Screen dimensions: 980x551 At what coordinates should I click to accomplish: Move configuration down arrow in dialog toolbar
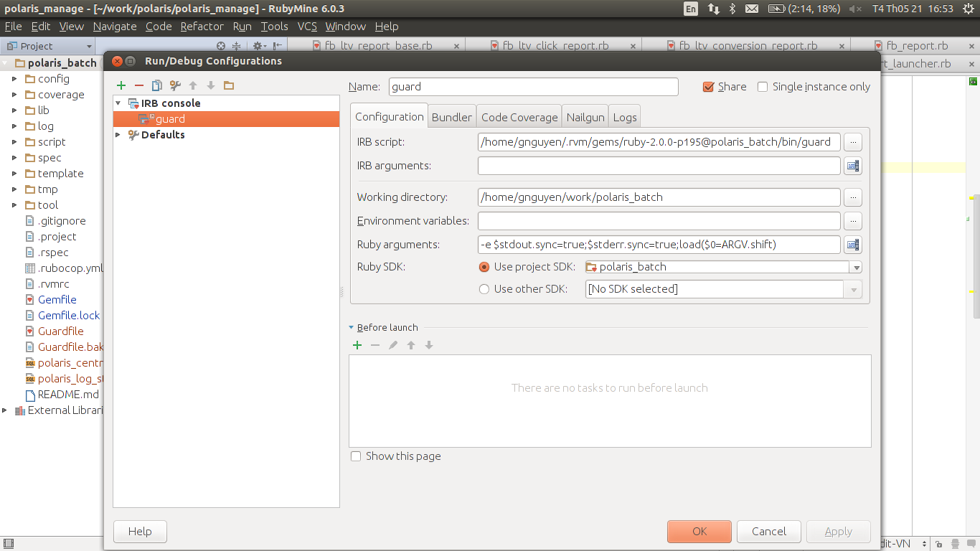click(211, 85)
